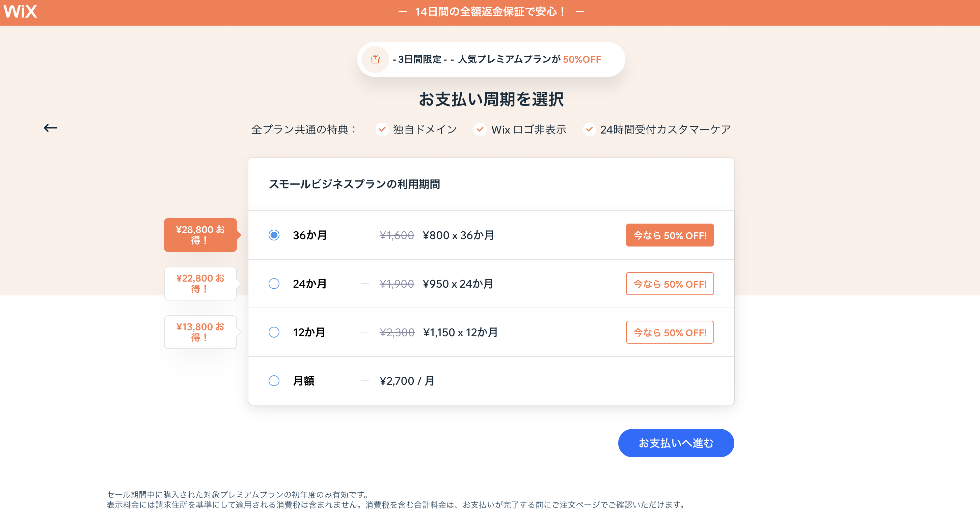Click the ¥28,800 お得 savings tag

pos(200,235)
